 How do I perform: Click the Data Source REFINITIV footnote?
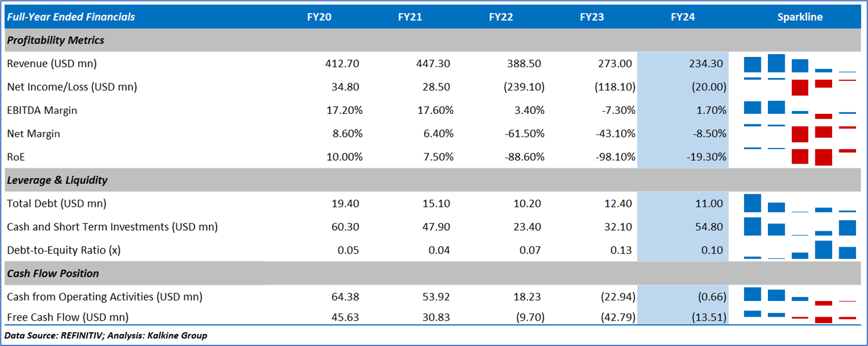pyautogui.click(x=107, y=335)
